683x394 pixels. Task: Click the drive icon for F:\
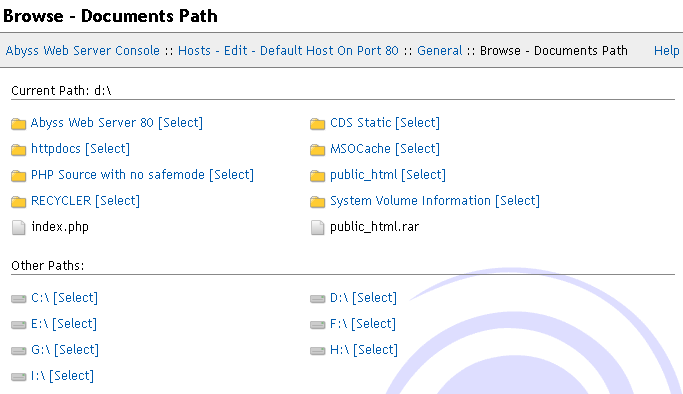(x=318, y=325)
